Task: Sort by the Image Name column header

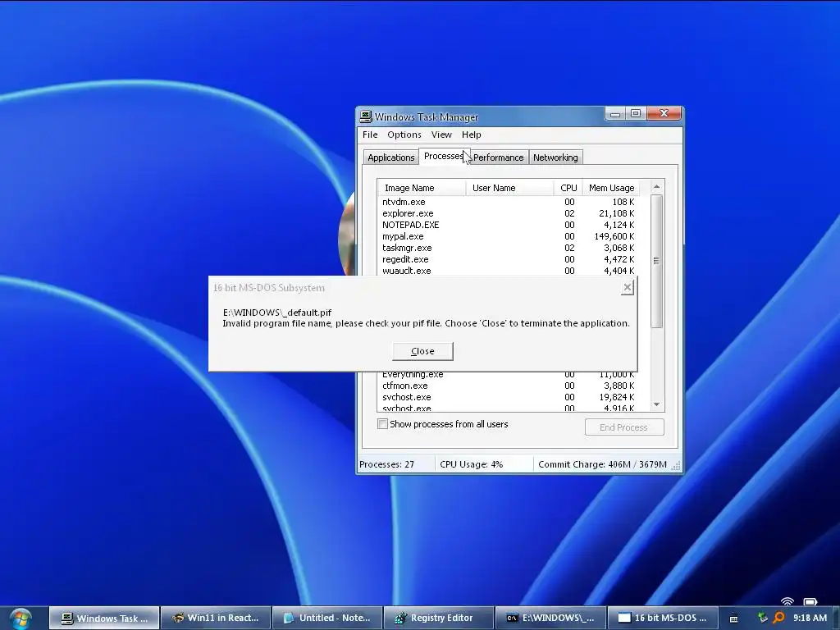Action: coord(422,188)
